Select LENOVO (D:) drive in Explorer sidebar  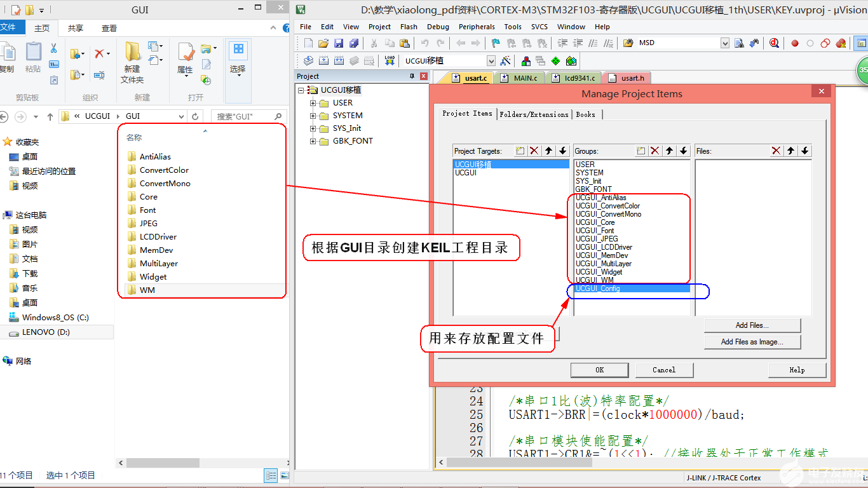57,332
